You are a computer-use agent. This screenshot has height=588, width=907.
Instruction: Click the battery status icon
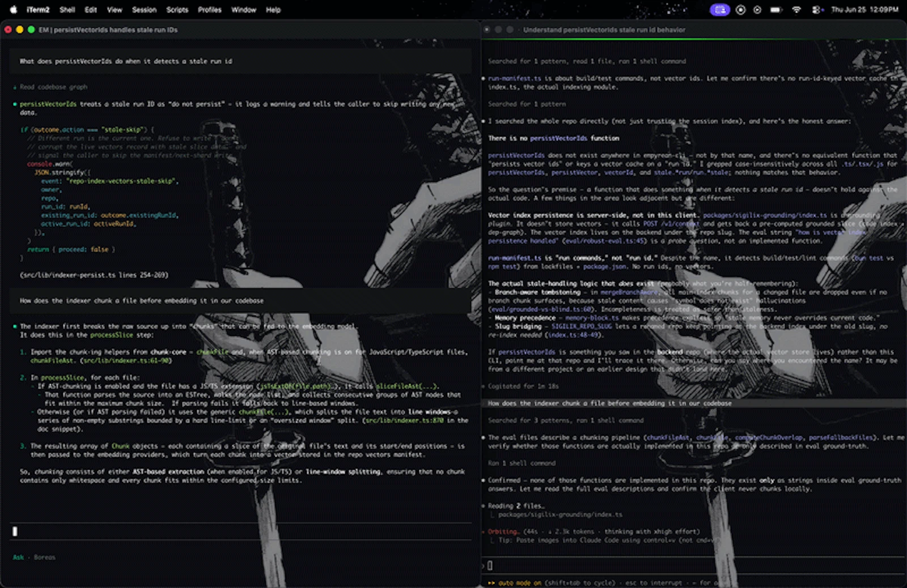(x=776, y=10)
